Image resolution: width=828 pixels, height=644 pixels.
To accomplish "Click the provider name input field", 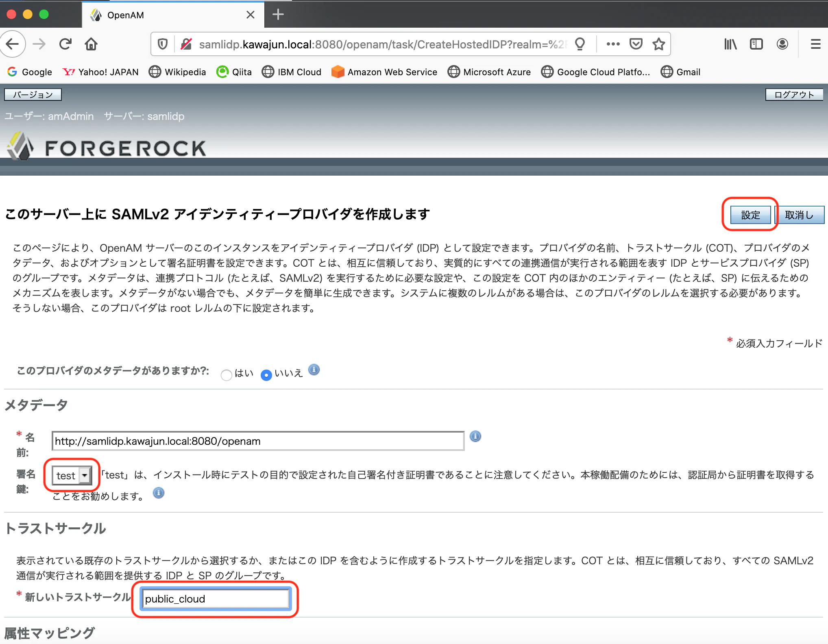I will click(258, 441).
